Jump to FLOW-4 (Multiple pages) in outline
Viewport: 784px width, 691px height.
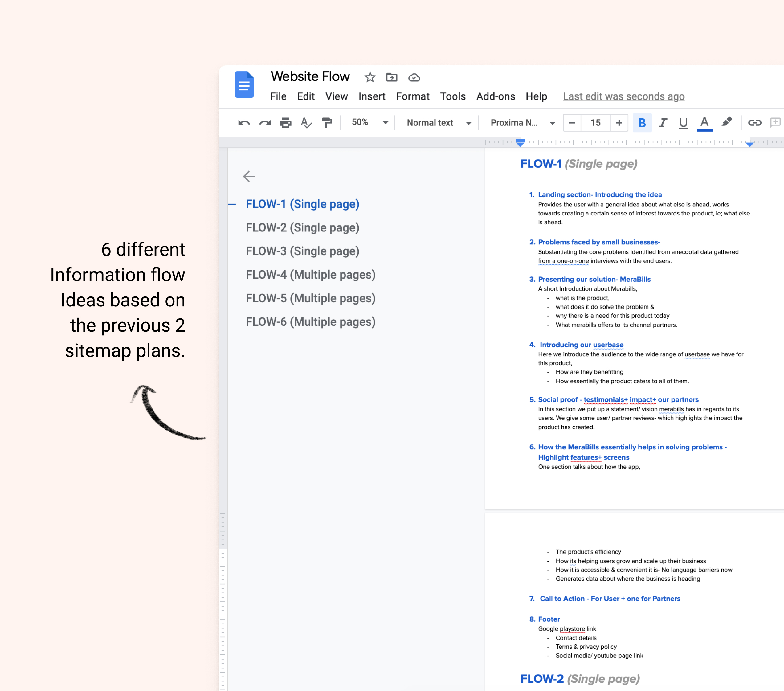pos(310,275)
